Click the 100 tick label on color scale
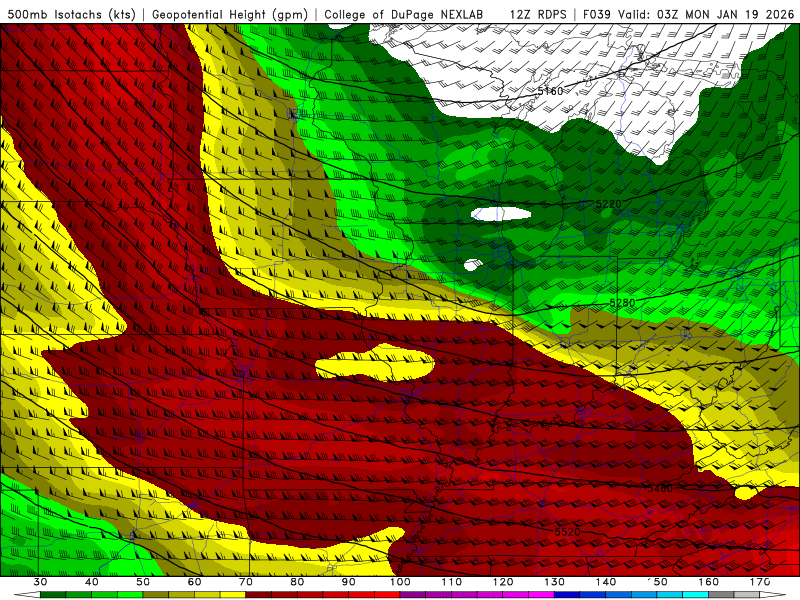The width and height of the screenshot is (800, 600). coord(400,582)
